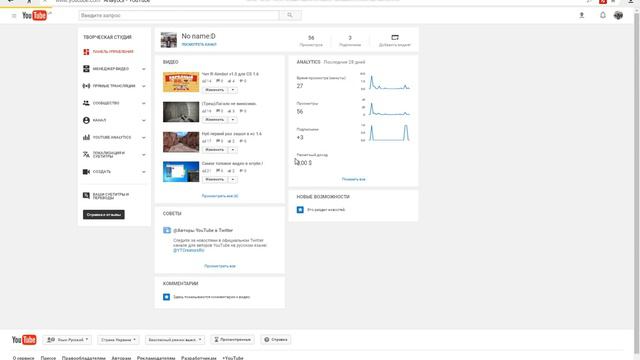Click the YouTube Analytics bar-chart icon
Screen dimensions: 640x360
pos(86,137)
